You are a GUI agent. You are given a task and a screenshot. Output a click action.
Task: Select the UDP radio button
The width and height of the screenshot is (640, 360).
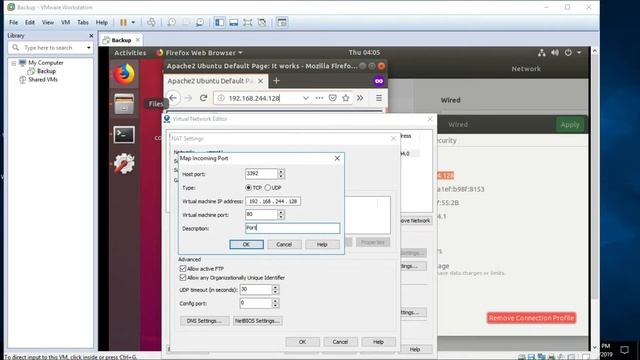pos(268,188)
